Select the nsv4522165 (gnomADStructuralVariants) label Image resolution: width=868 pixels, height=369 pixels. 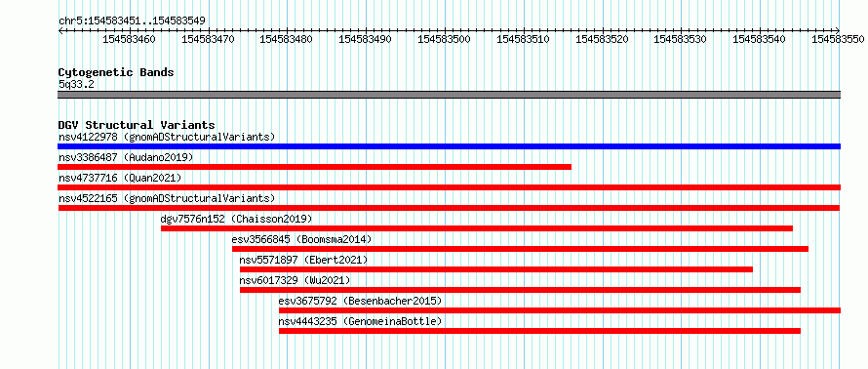coord(167,198)
